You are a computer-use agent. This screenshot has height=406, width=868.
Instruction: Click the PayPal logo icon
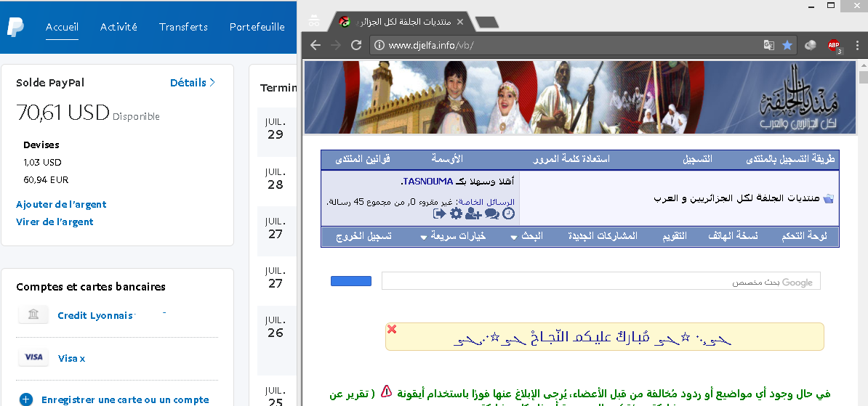click(15, 27)
